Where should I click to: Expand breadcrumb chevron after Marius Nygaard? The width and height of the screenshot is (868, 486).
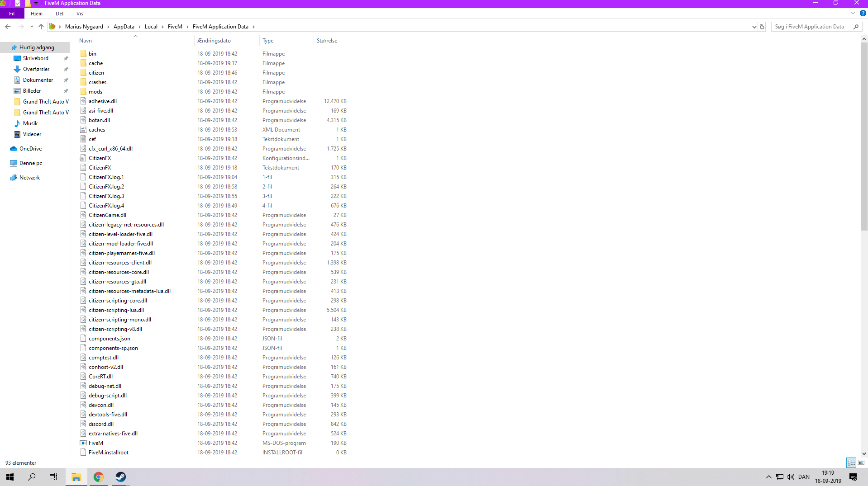pyautogui.click(x=108, y=27)
